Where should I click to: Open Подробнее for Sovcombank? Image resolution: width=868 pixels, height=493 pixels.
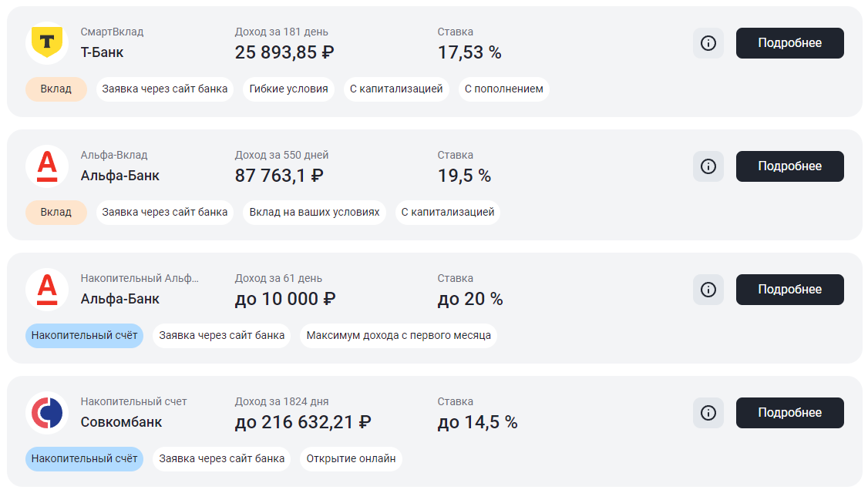789,413
